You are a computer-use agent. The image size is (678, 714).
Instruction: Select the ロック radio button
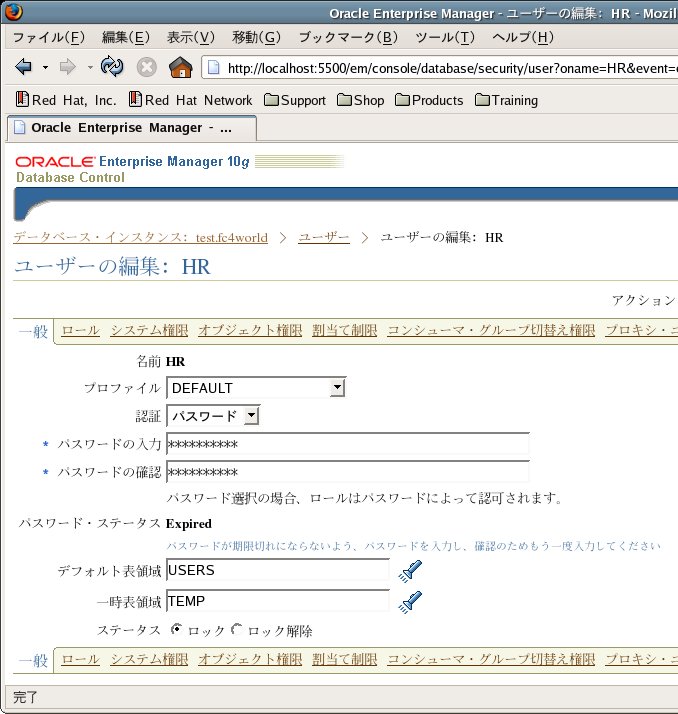pyautogui.click(x=176, y=629)
